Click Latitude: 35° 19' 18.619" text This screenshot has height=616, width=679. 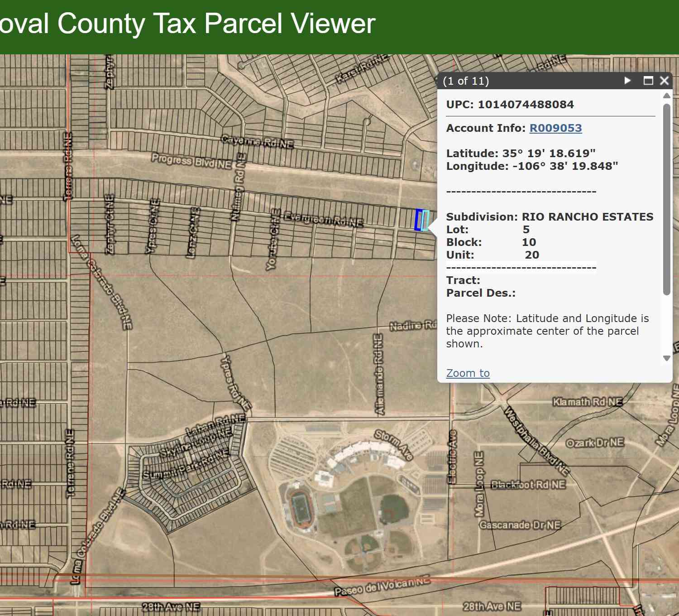(x=521, y=154)
